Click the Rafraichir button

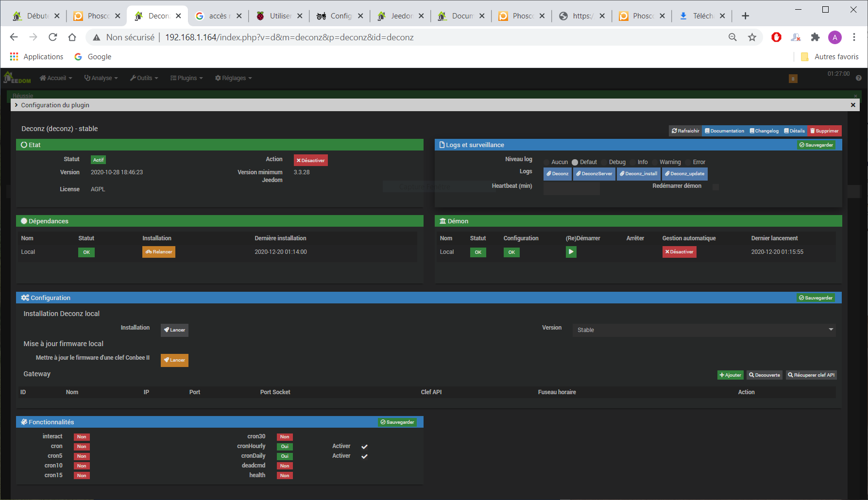coord(685,131)
